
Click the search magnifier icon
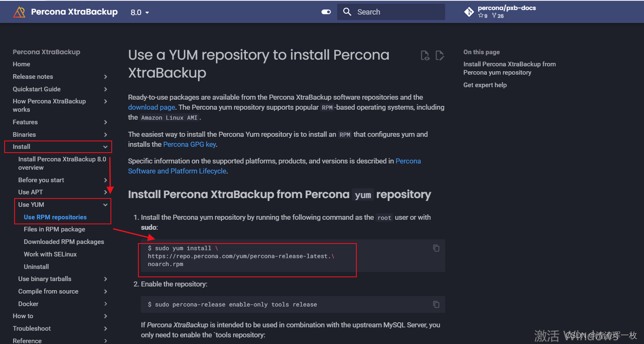[x=347, y=12]
